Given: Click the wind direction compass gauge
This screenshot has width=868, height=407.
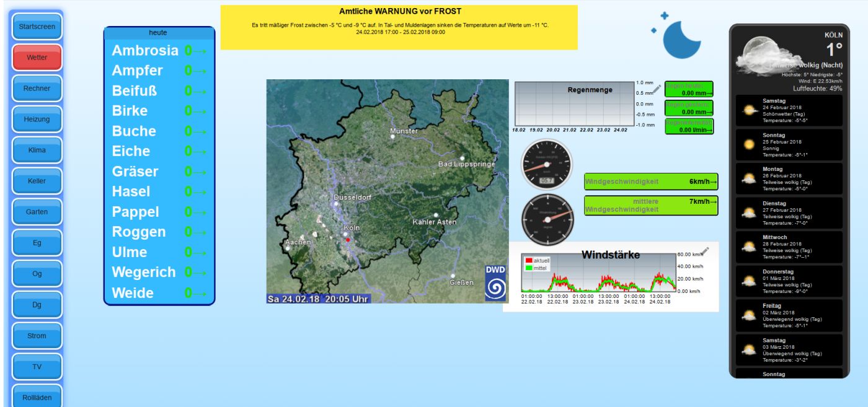Looking at the screenshot, I should tap(548, 219).
